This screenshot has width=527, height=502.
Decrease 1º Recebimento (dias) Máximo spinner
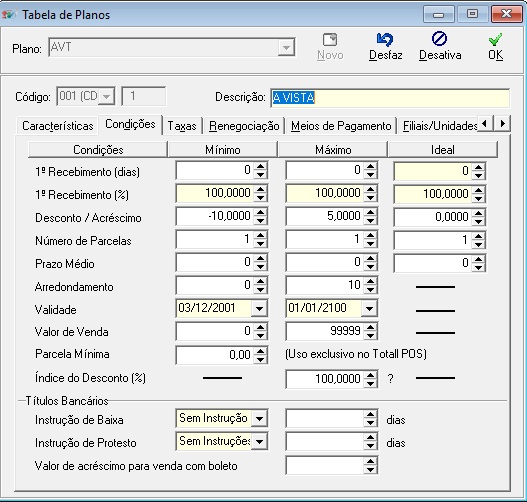point(370,175)
